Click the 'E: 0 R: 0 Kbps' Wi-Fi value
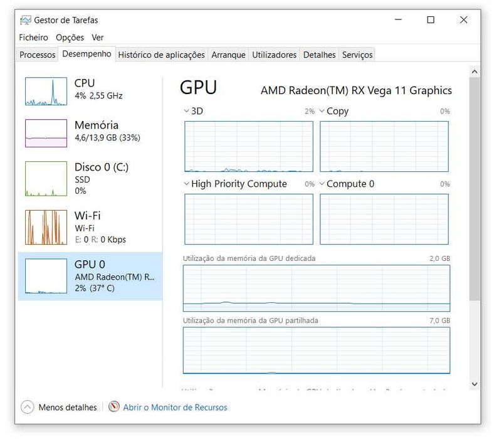This screenshot has width=504, height=439. (x=100, y=240)
